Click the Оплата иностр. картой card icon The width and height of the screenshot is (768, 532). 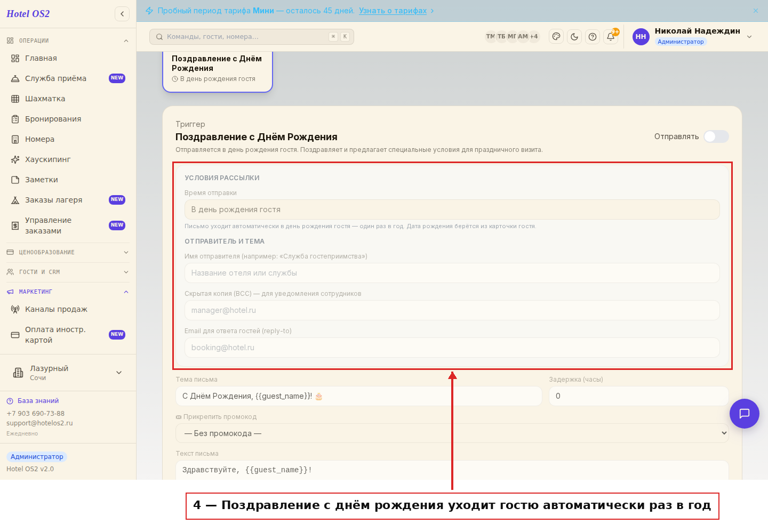click(15, 335)
